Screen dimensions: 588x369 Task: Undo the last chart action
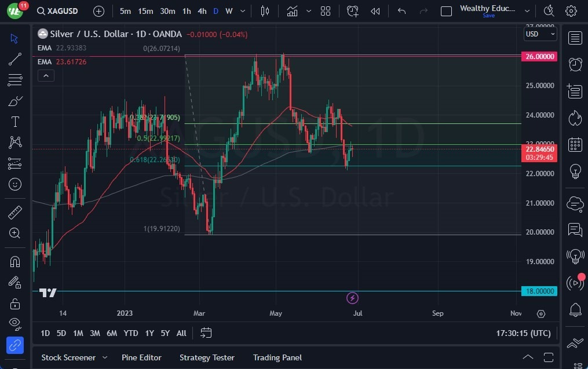tap(401, 11)
